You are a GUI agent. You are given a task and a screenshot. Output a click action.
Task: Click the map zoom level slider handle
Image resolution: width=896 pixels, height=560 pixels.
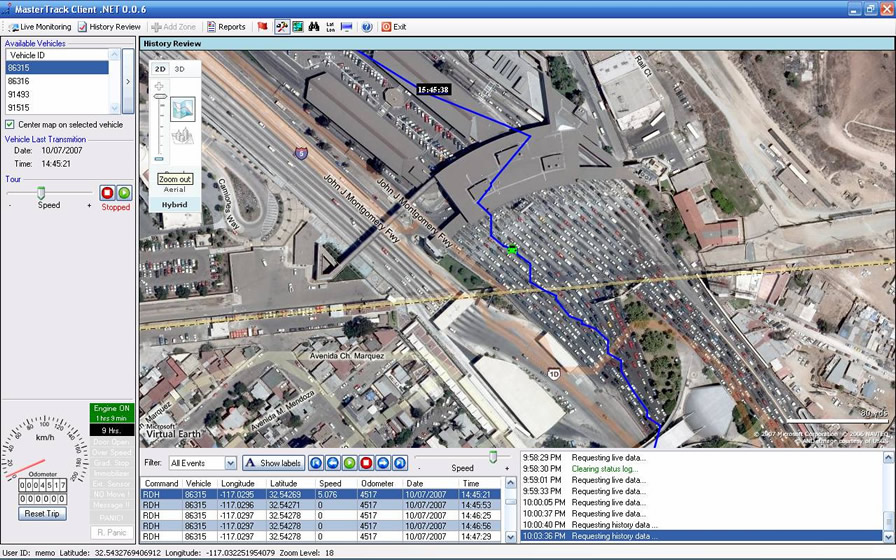coord(161,97)
